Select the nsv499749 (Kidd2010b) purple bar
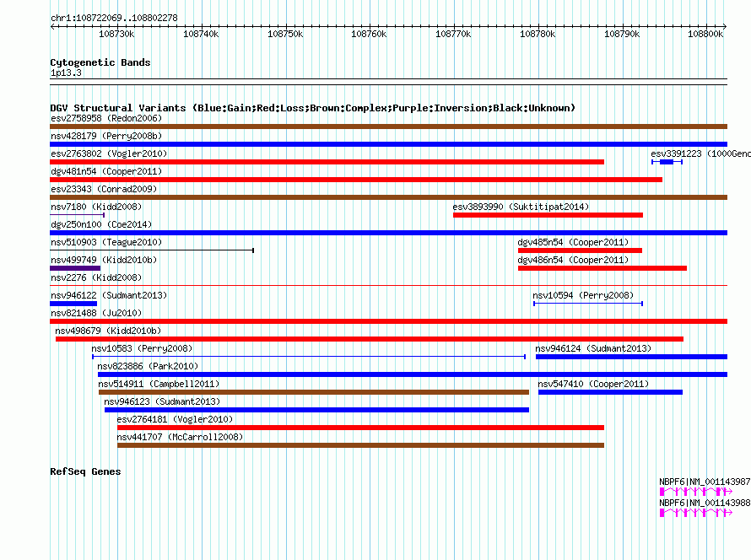This screenshot has height=560, width=751. pyautogui.click(x=75, y=268)
